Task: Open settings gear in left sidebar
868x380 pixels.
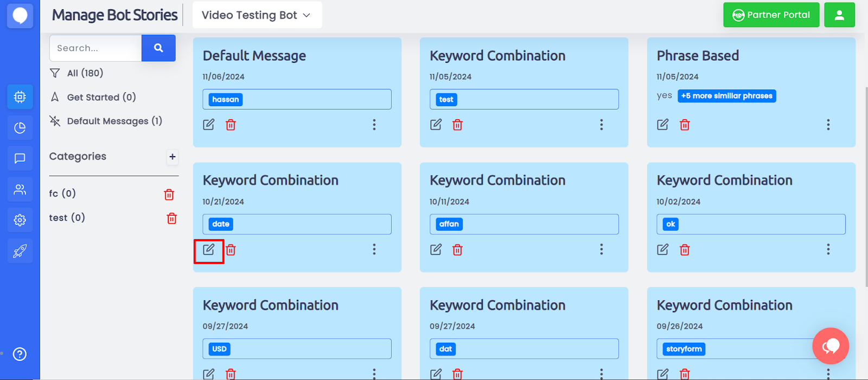Action: [x=20, y=220]
